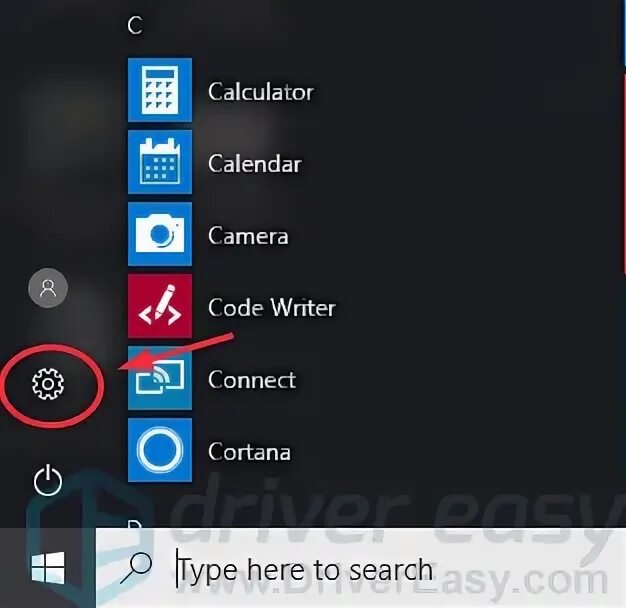Viewport: 626px width, 608px height.
Task: Launch Calendar from its blue icon
Action: point(160,162)
